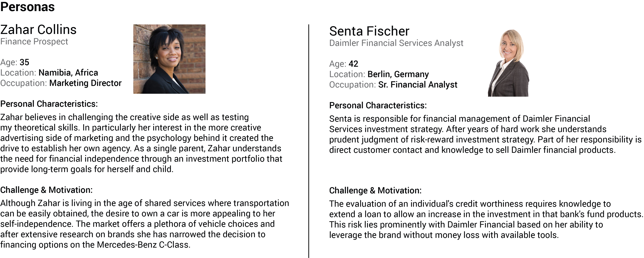This screenshot has height=258, width=644.
Task: Click the Sr. Financial Analyst occupation text
Action: (x=418, y=85)
